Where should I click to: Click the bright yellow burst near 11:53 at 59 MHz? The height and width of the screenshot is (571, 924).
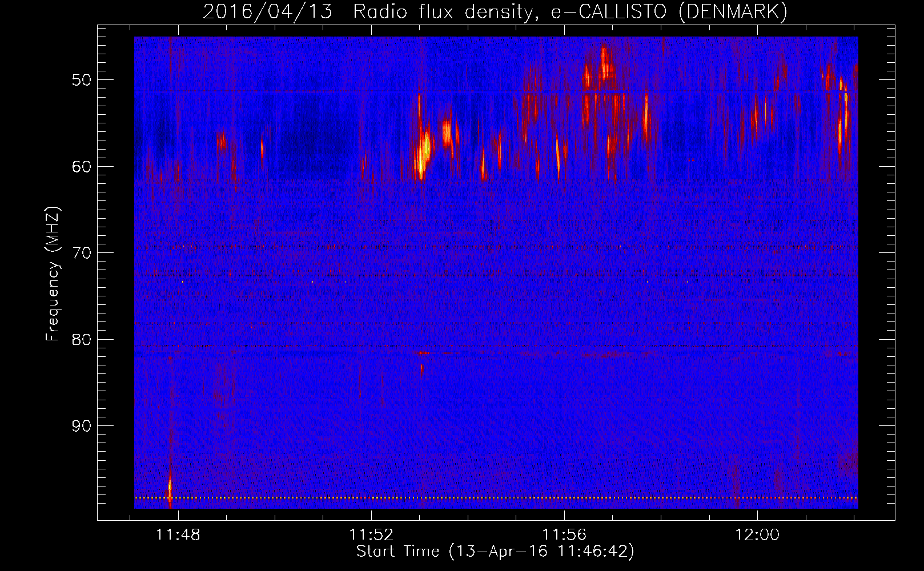423,153
